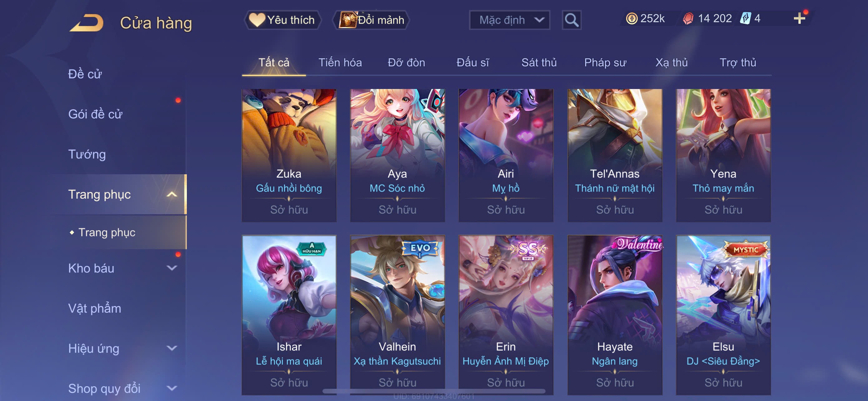The image size is (868, 401).
Task: Go to the Tướng section
Action: pos(87,154)
